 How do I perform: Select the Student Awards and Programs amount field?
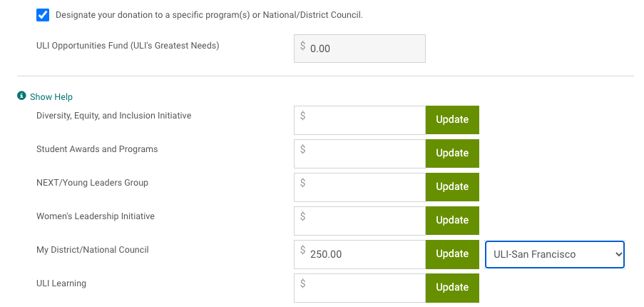click(x=359, y=153)
